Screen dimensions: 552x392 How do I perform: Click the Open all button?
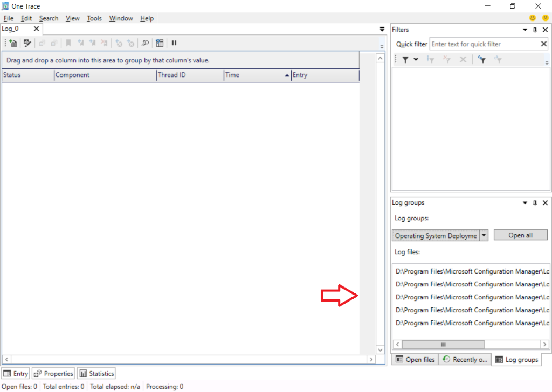(x=520, y=235)
